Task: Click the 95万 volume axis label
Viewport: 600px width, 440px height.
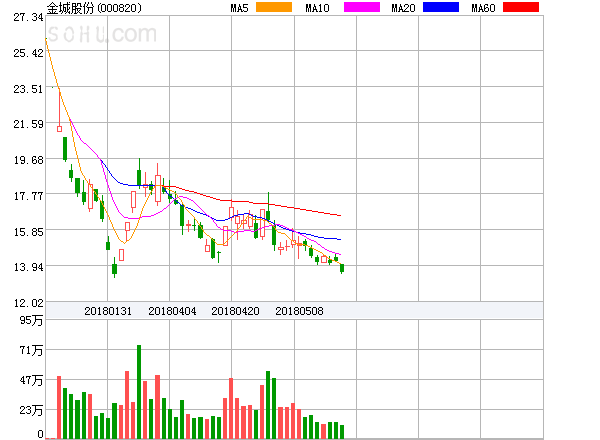Action: (31, 320)
